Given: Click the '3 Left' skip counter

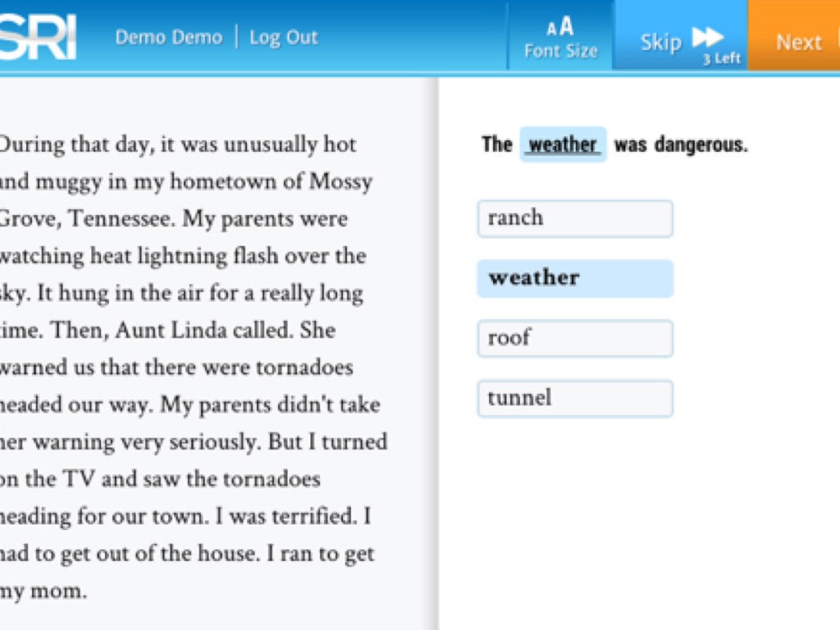Looking at the screenshot, I should tap(721, 59).
